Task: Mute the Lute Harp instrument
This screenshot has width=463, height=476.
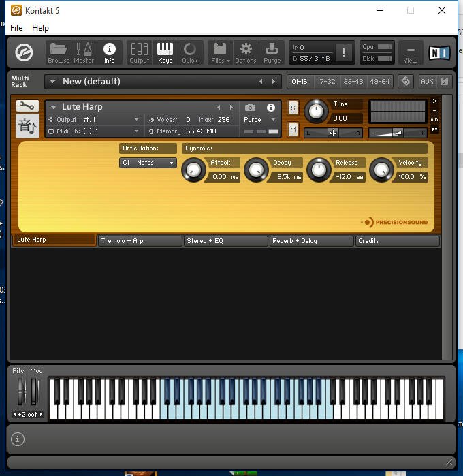Action: pos(293,130)
